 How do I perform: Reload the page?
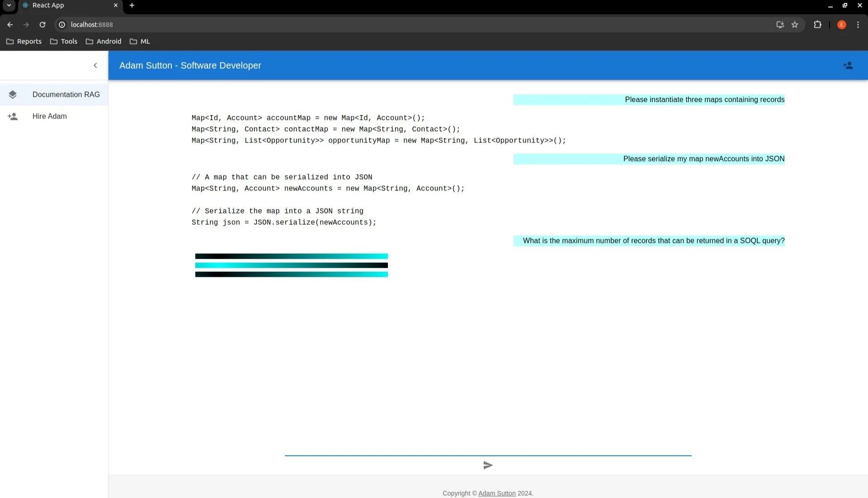[42, 24]
